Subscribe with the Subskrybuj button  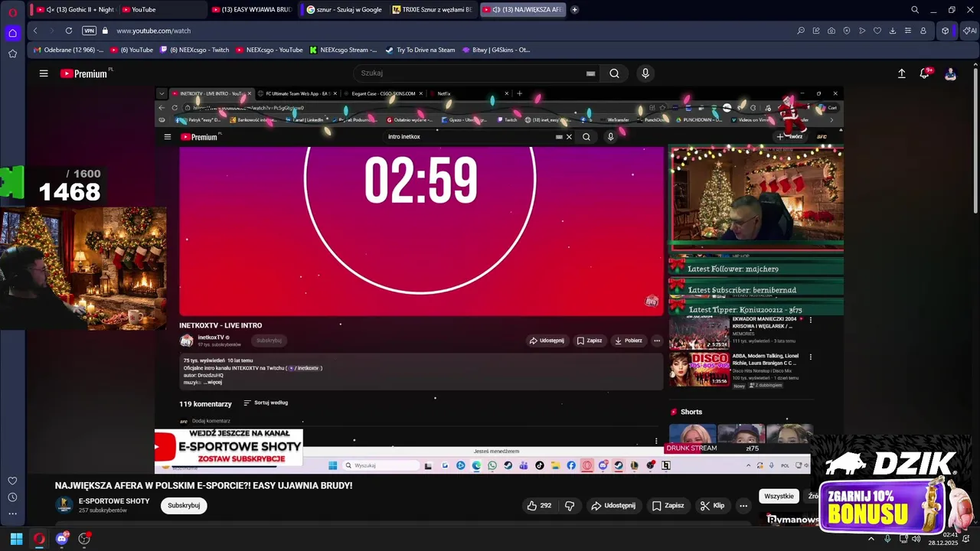(184, 505)
